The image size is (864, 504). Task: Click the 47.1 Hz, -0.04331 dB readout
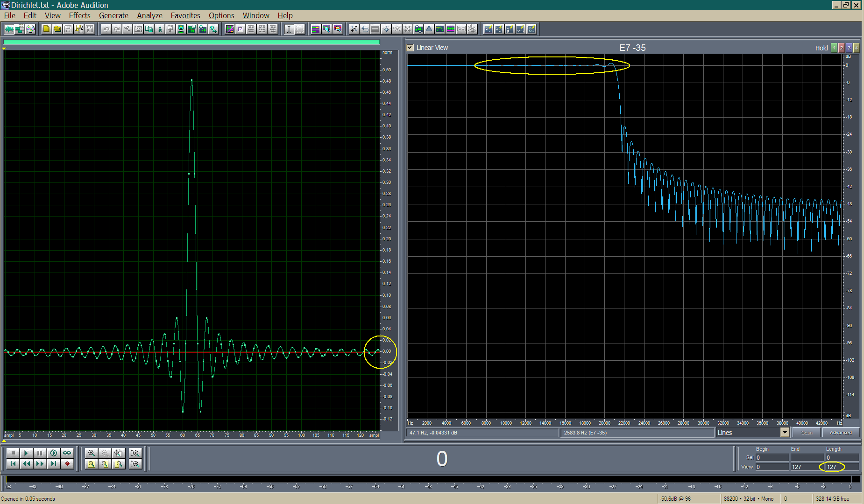[x=482, y=433]
